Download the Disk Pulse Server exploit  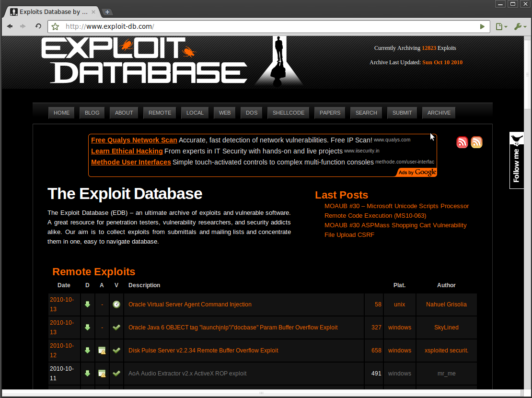(87, 351)
